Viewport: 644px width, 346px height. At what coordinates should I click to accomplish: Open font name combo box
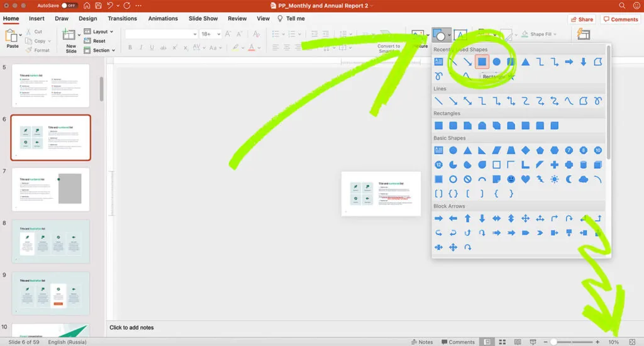[x=161, y=34]
